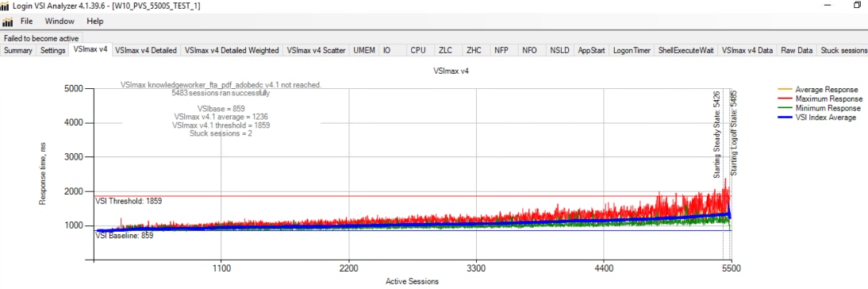Open the UMEM tab

(x=364, y=50)
